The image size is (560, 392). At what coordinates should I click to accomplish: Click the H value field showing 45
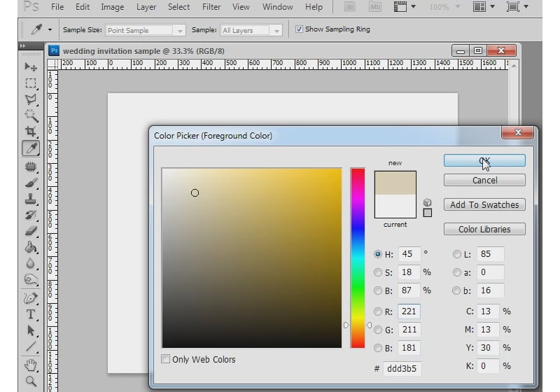[x=409, y=254]
